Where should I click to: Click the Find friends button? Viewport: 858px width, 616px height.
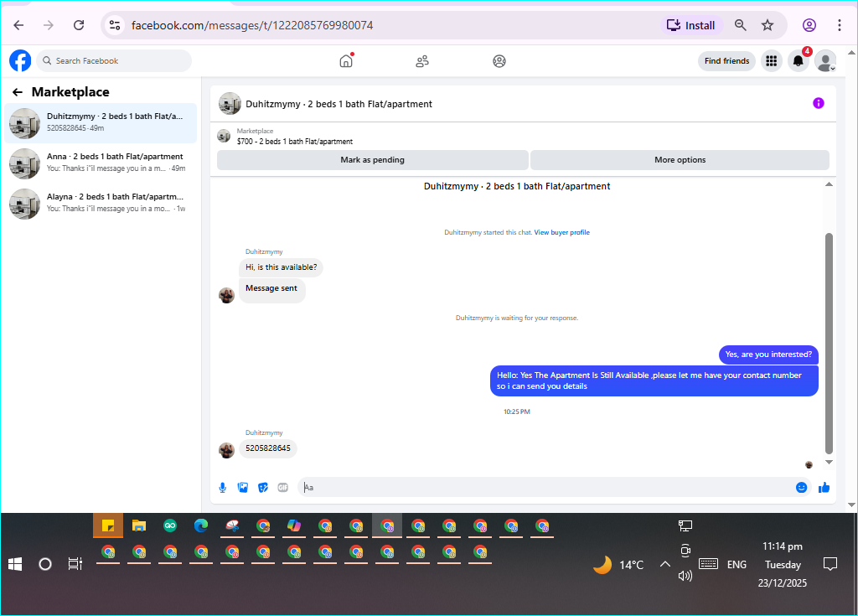pyautogui.click(x=726, y=61)
